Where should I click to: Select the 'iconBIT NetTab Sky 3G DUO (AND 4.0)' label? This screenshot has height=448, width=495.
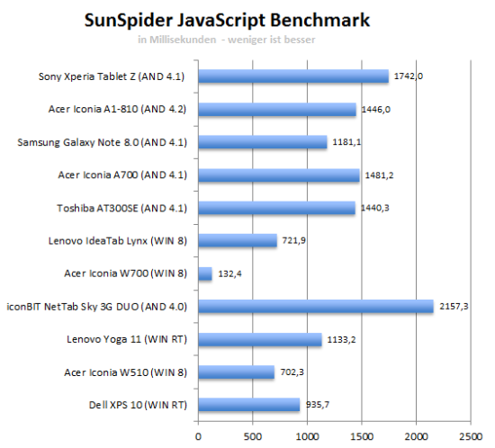pos(97,307)
